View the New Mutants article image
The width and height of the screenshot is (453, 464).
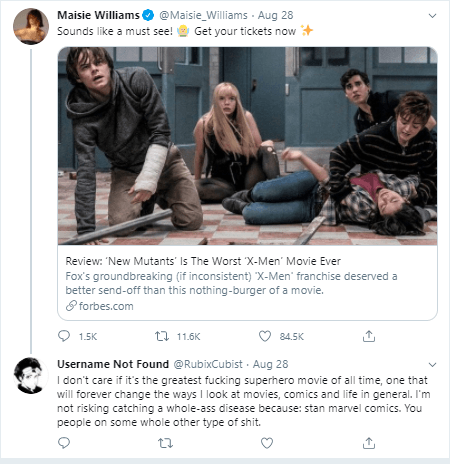pyautogui.click(x=247, y=146)
